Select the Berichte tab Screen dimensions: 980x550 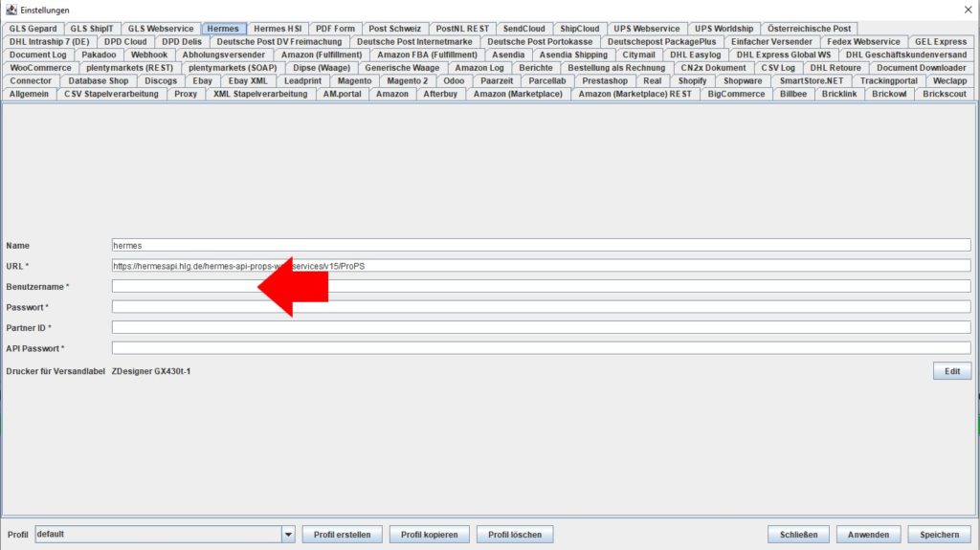point(536,68)
